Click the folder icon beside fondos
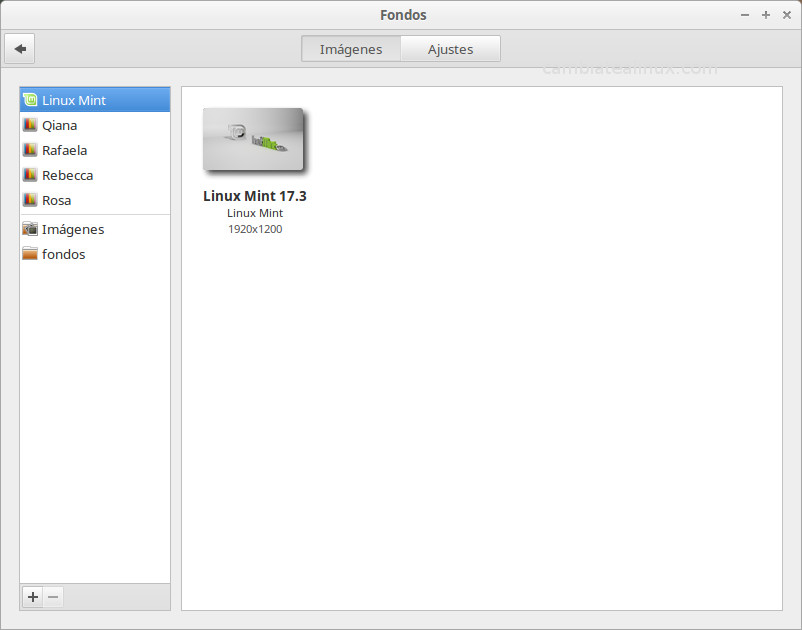The width and height of the screenshot is (802, 630). point(30,254)
